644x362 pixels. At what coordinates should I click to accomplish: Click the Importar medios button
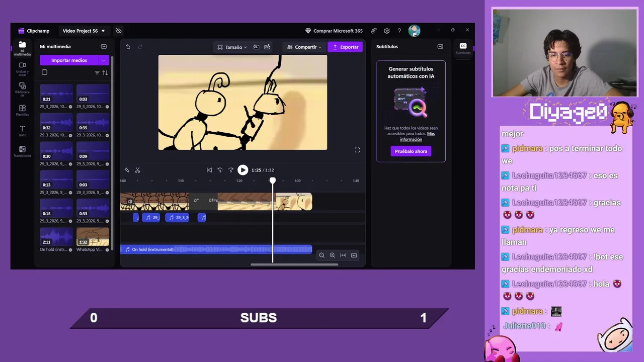pos(69,60)
